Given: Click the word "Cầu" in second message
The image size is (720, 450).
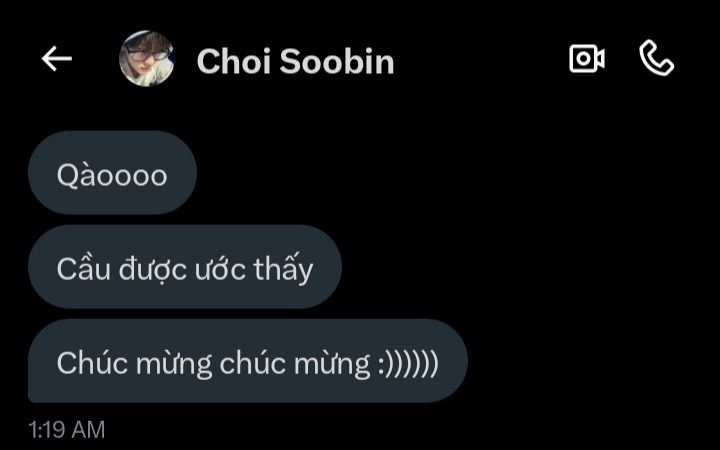Looking at the screenshot, I should [84, 269].
